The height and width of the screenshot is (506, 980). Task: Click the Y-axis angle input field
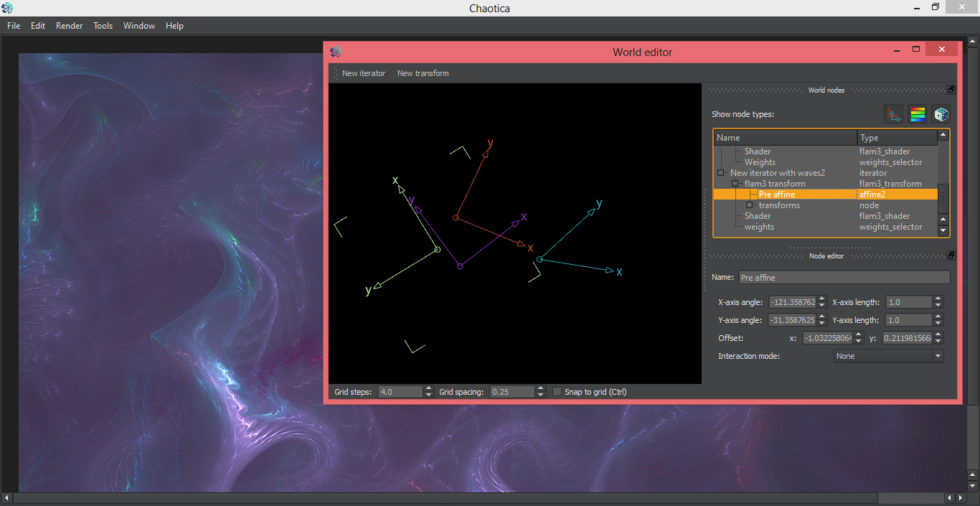point(793,320)
